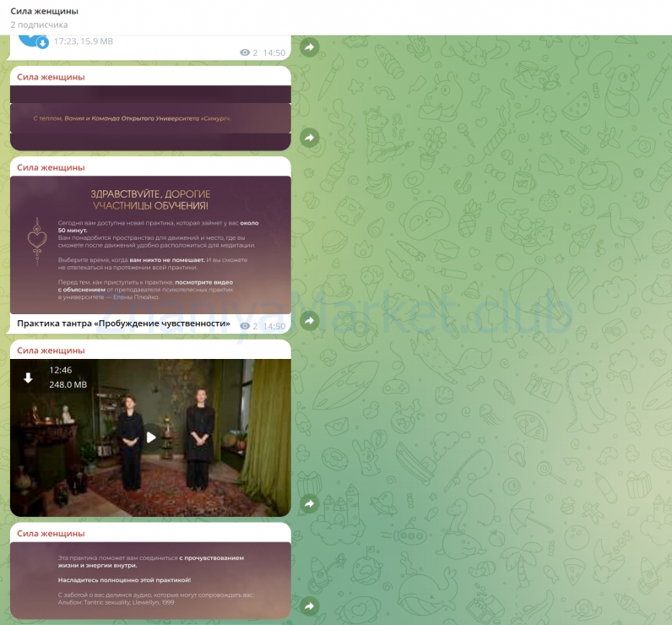Click eye views icon on audio message
The image size is (672, 625).
pos(245,52)
